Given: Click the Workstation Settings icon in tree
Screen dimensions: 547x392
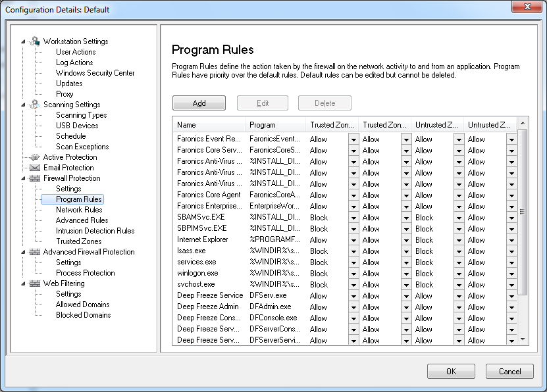Looking at the screenshot, I should [35, 41].
